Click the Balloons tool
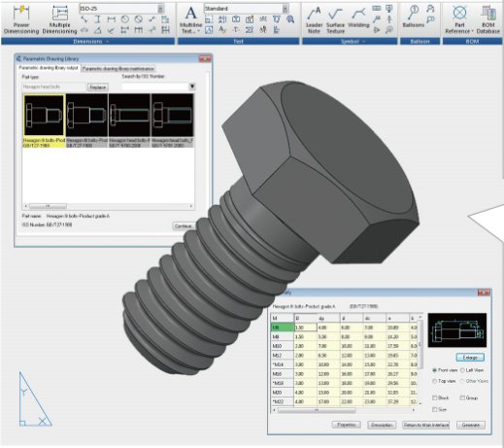 [x=414, y=17]
